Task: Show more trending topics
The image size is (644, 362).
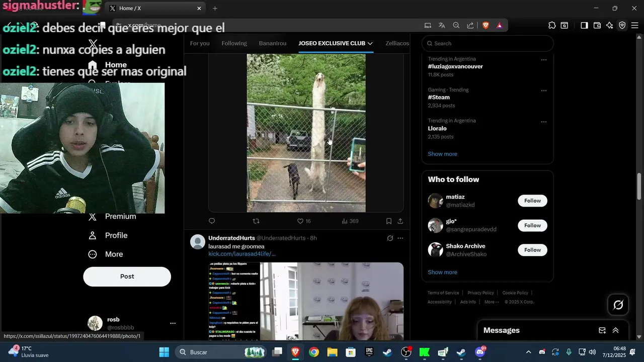Action: pos(442,154)
